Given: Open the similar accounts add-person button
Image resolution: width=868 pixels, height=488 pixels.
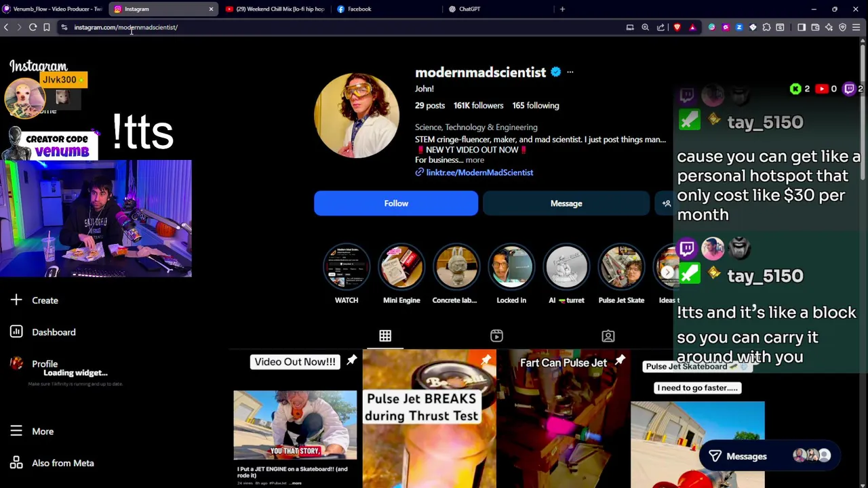Looking at the screenshot, I should pos(666,203).
